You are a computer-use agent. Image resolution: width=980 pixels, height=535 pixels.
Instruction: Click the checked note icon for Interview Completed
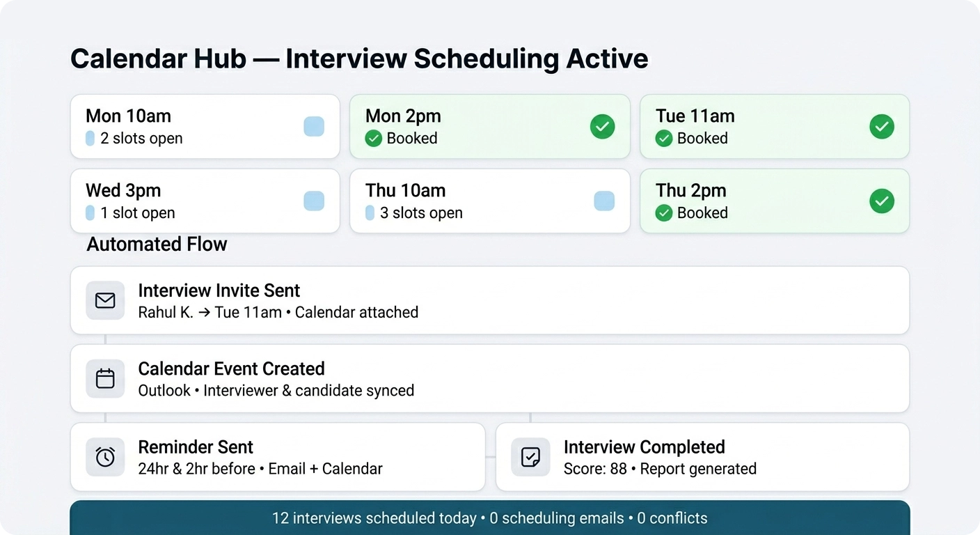pyautogui.click(x=530, y=457)
